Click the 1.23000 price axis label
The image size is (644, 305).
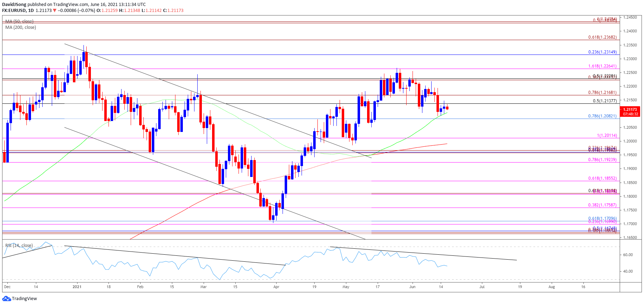coord(630,59)
